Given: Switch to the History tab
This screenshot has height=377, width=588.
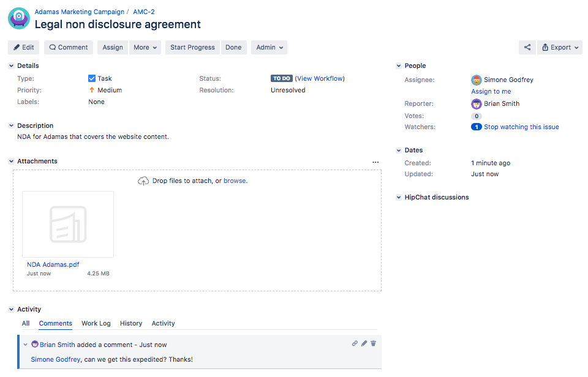Looking at the screenshot, I should pos(131,323).
